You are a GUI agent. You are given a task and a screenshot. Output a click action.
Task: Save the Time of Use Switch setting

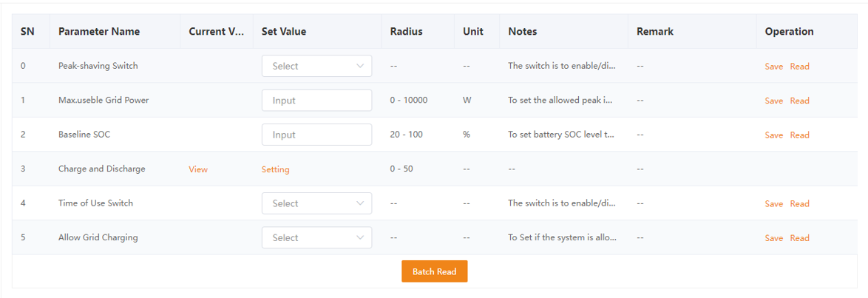(773, 204)
